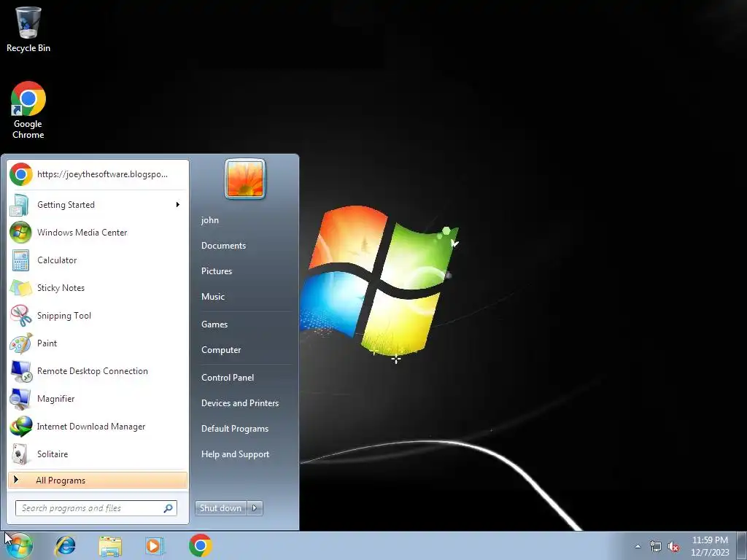Open Music from Start menu
Viewport: 747px width, 560px height.
[213, 297]
